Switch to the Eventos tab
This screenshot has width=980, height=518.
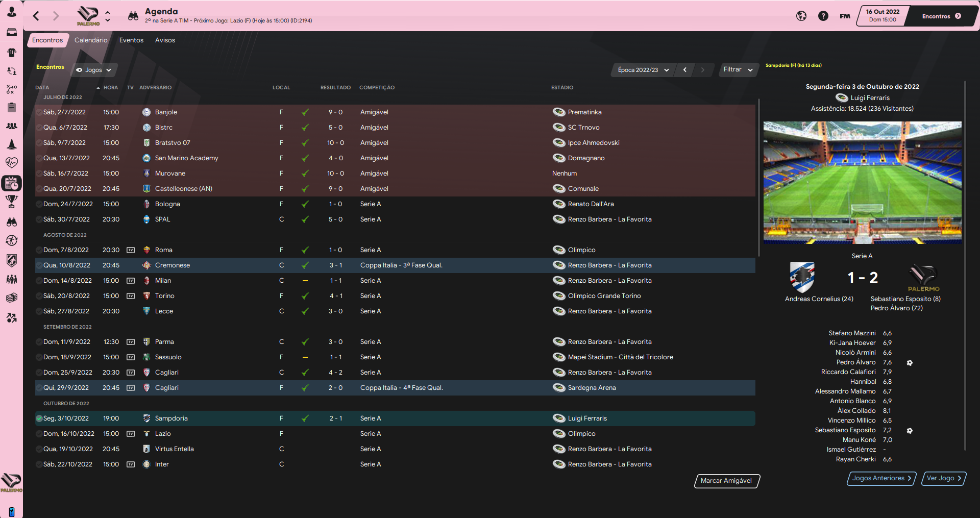[x=131, y=40]
